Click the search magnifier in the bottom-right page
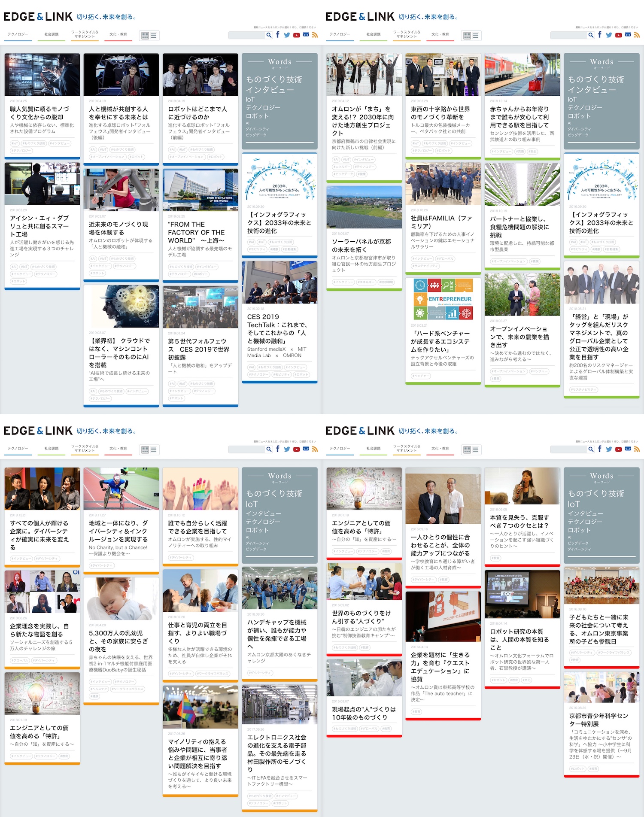 tap(591, 450)
